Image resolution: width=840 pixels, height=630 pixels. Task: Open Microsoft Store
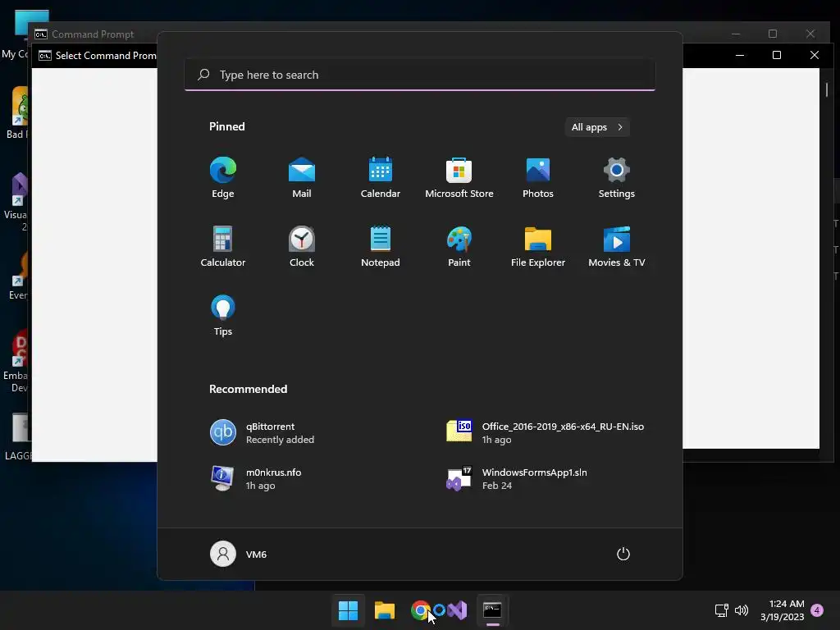click(x=459, y=178)
